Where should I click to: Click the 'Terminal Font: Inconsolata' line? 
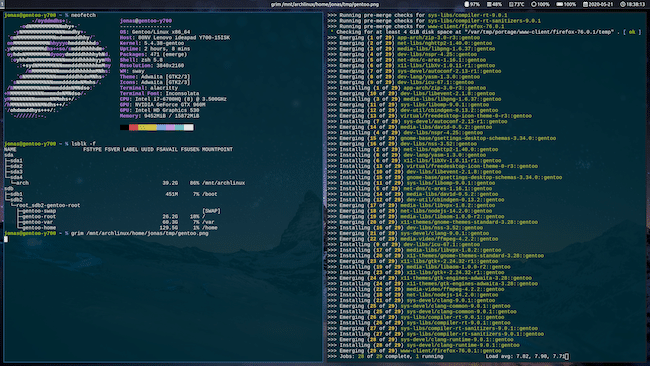[x=160, y=93]
